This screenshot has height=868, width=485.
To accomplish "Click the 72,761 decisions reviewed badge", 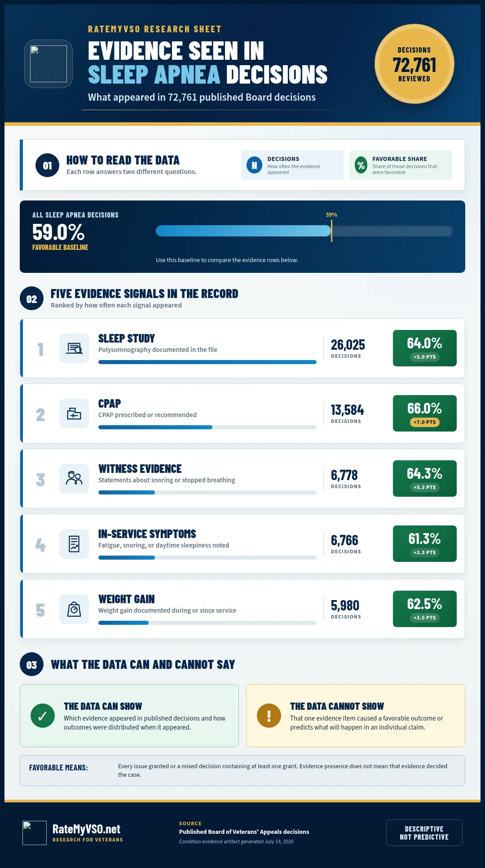I will pyautogui.click(x=414, y=64).
